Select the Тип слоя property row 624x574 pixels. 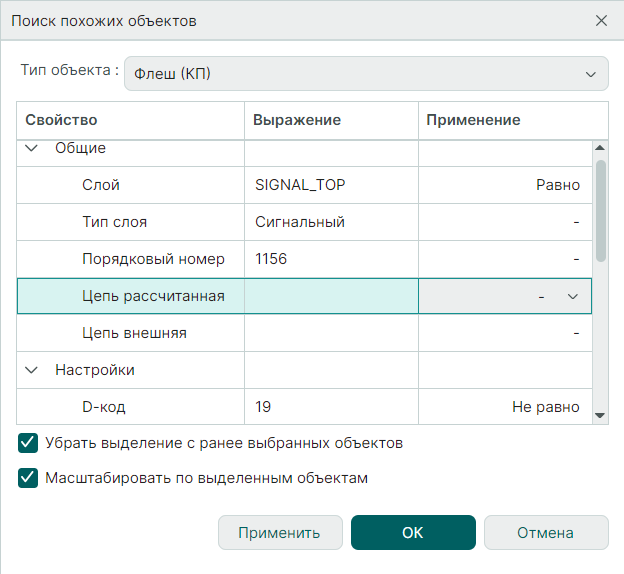(114, 222)
